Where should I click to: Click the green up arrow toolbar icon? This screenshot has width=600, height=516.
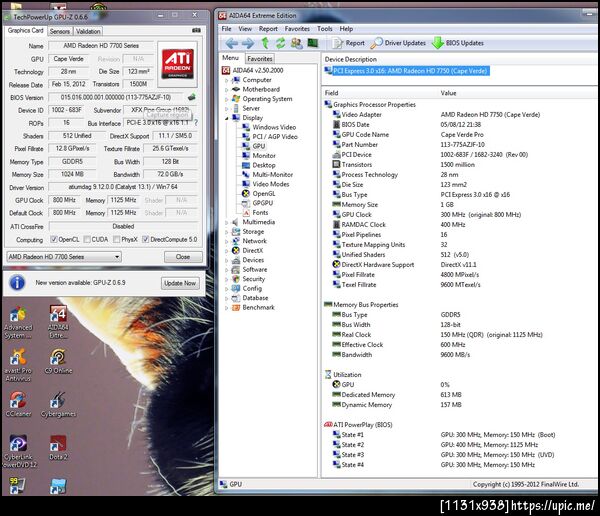pyautogui.click(x=265, y=43)
